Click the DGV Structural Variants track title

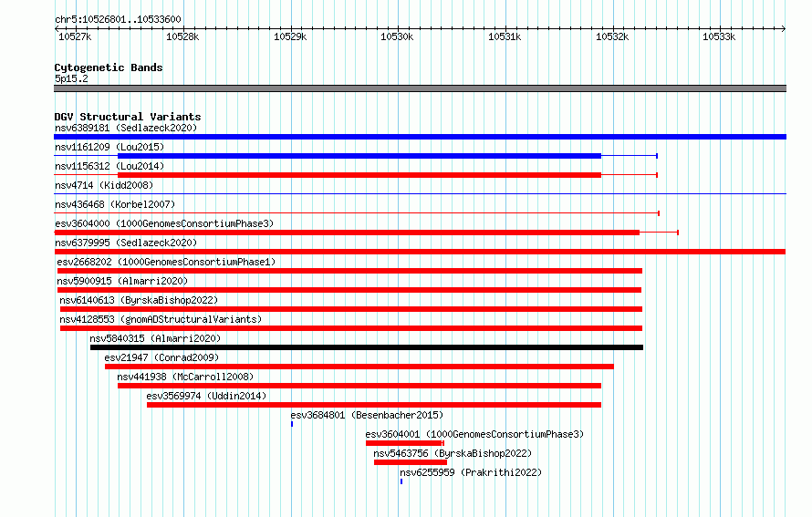click(x=128, y=117)
